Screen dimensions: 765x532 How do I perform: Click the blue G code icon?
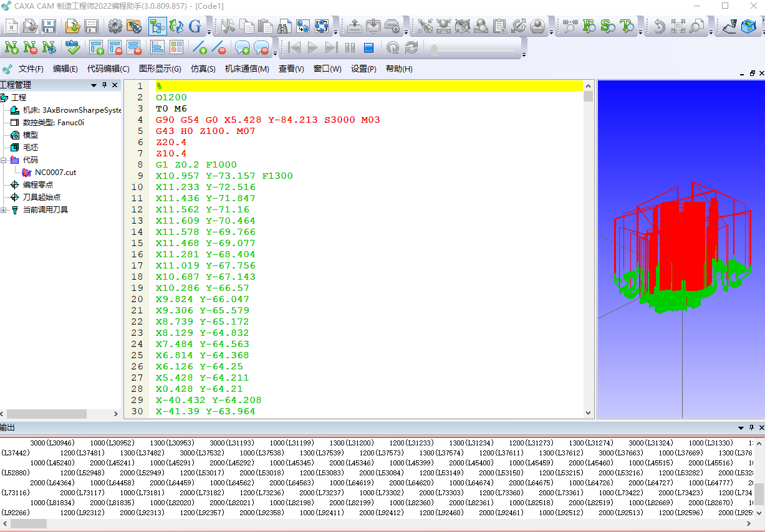tap(195, 26)
